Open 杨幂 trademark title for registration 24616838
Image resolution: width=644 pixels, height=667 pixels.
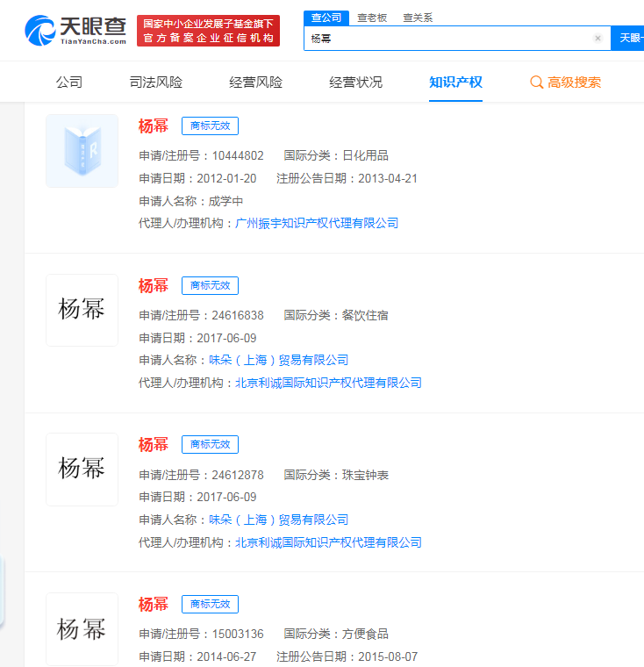(154, 285)
